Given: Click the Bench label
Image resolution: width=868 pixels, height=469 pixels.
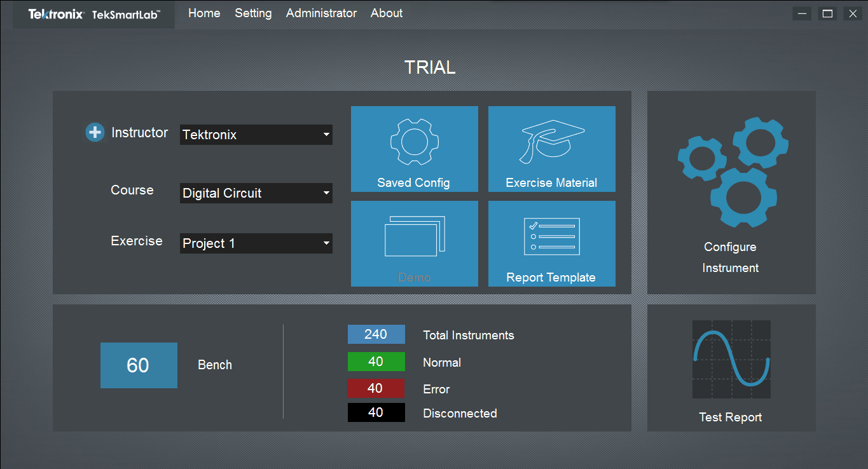Looking at the screenshot, I should (x=215, y=365).
